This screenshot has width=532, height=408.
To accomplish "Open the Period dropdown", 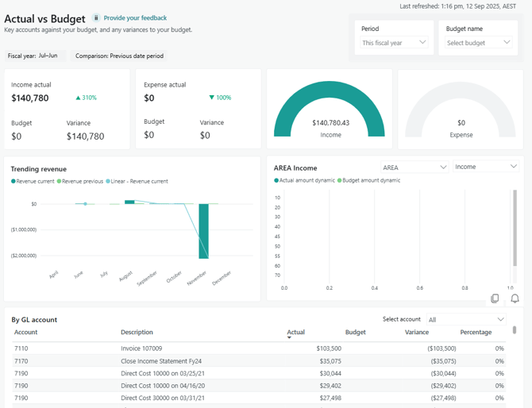I will (x=394, y=43).
